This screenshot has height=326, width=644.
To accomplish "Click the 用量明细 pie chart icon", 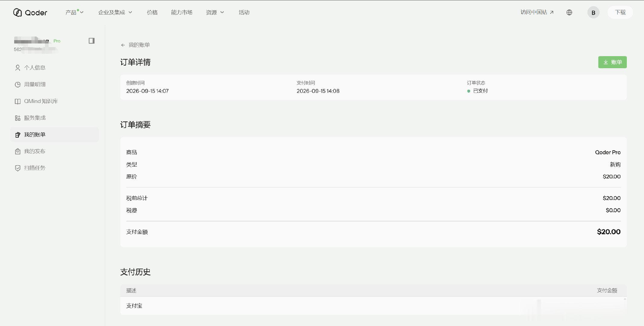I will pyautogui.click(x=18, y=85).
